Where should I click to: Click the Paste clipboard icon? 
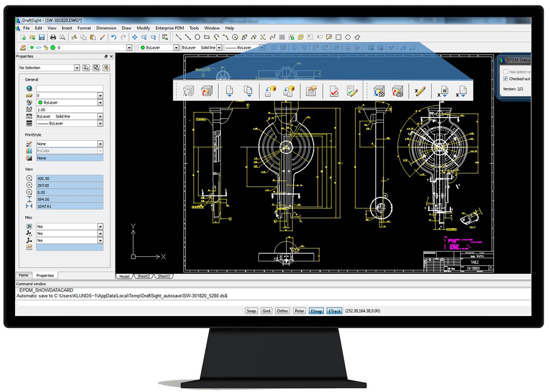click(x=93, y=37)
